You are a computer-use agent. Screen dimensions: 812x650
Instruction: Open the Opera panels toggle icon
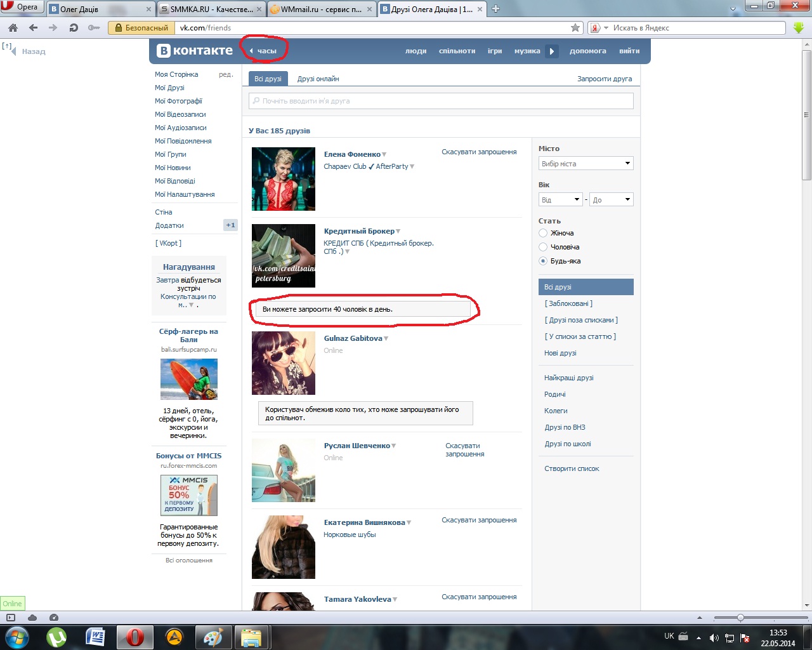(11, 618)
